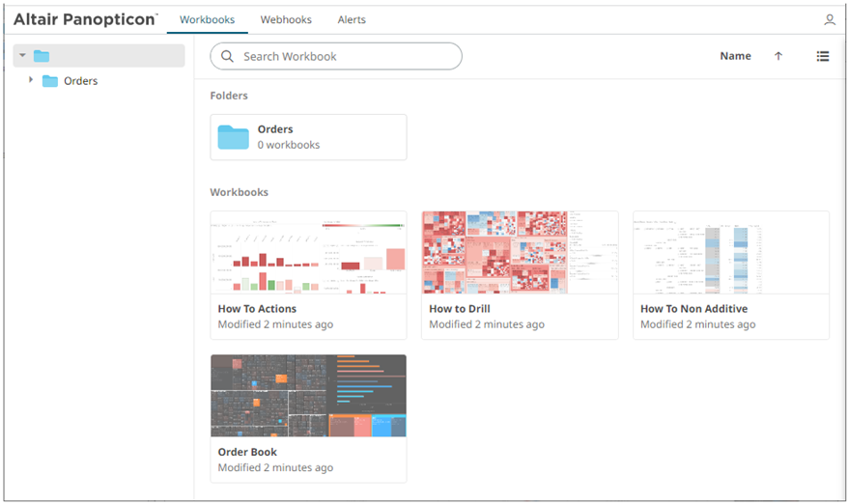Click the Altair Panopticon logo
Screen dimensions: 848x504
click(x=85, y=19)
